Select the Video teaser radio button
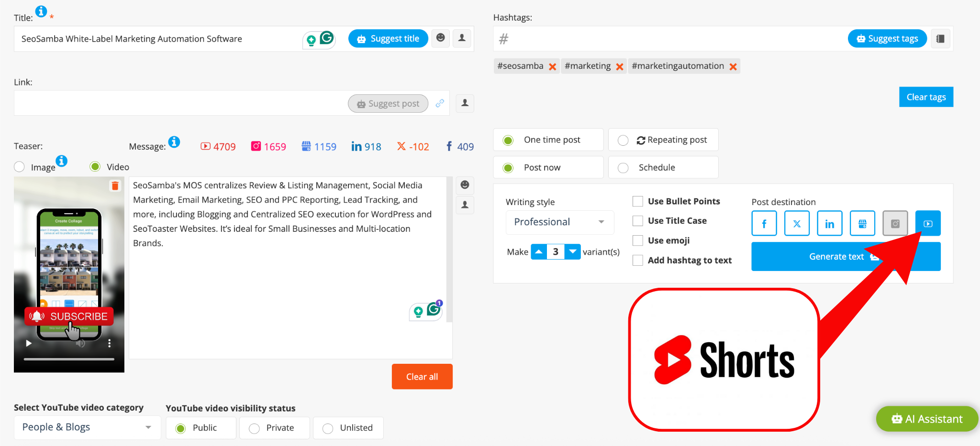The height and width of the screenshot is (446, 980). 95,166
